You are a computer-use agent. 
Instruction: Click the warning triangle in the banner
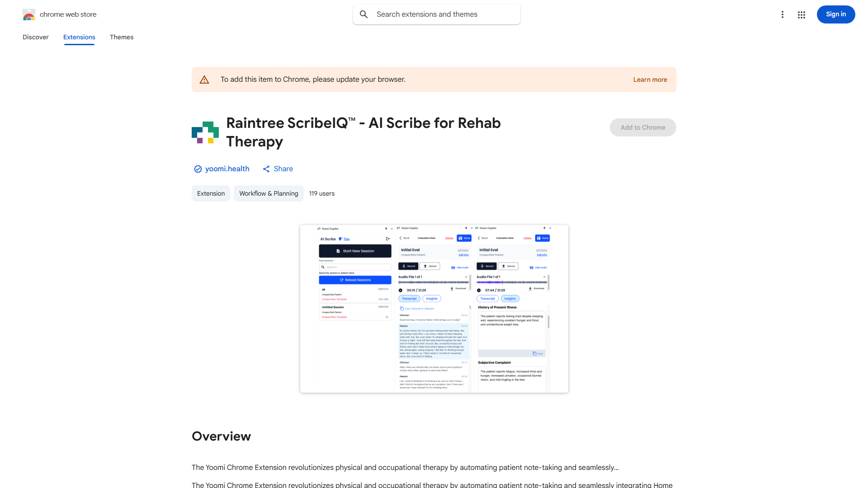(204, 79)
